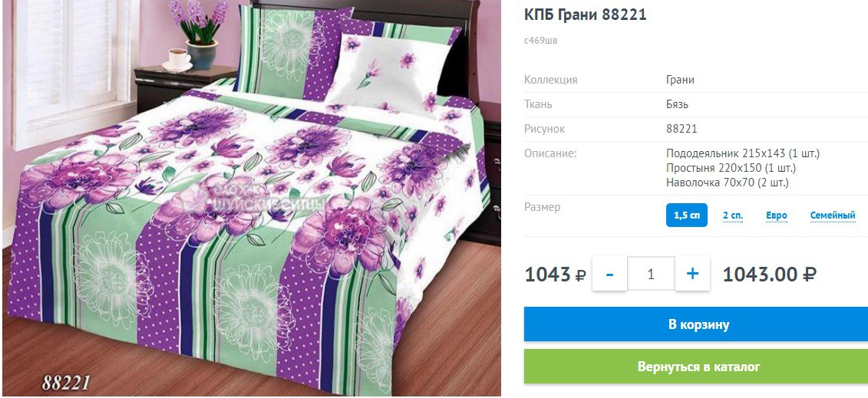Screen dimensions: 868x398
Task: Click the quantity input field
Action: tap(651, 274)
